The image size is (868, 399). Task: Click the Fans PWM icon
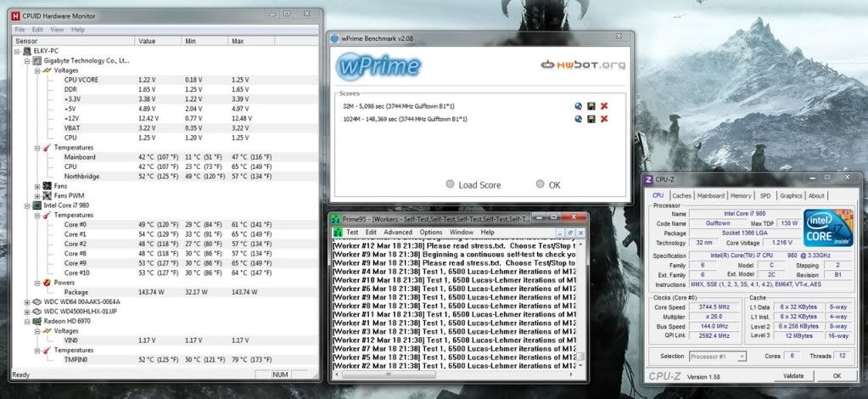(48, 195)
